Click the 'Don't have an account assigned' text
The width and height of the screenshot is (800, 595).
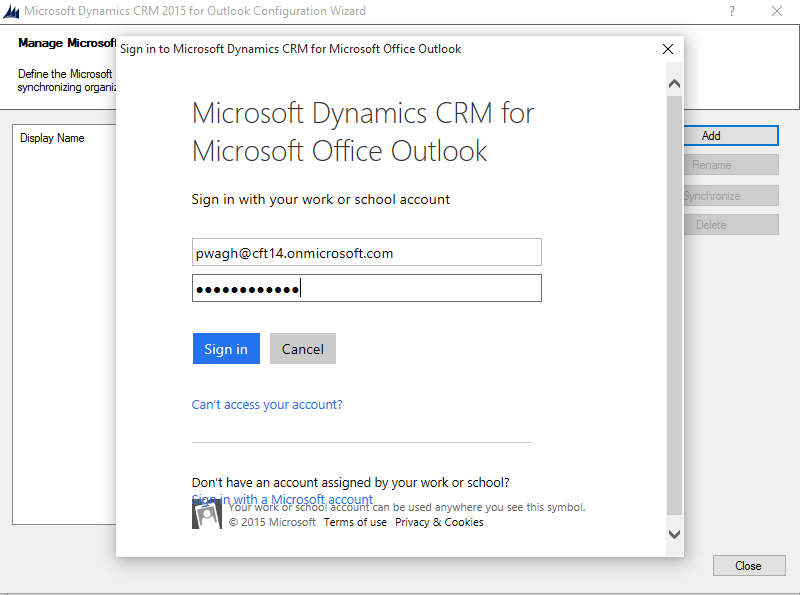(351, 483)
